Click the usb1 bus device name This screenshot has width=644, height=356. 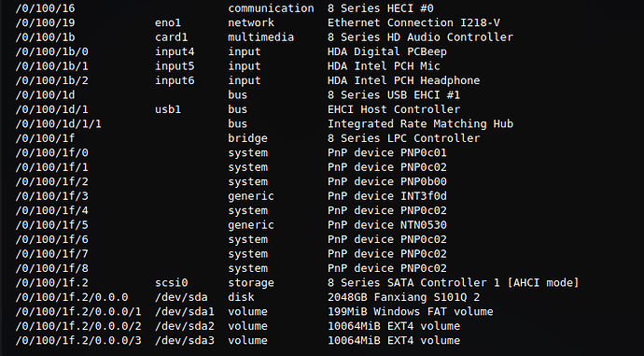pyautogui.click(x=168, y=109)
